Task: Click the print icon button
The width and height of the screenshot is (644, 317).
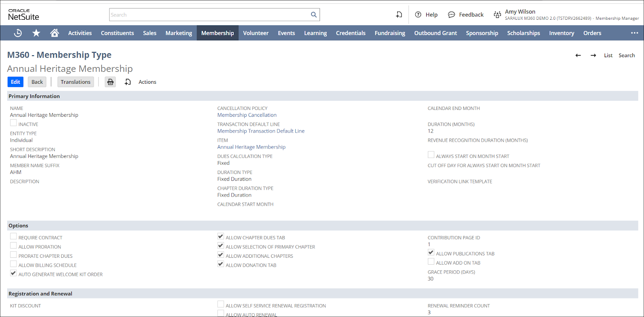Action: tap(110, 82)
